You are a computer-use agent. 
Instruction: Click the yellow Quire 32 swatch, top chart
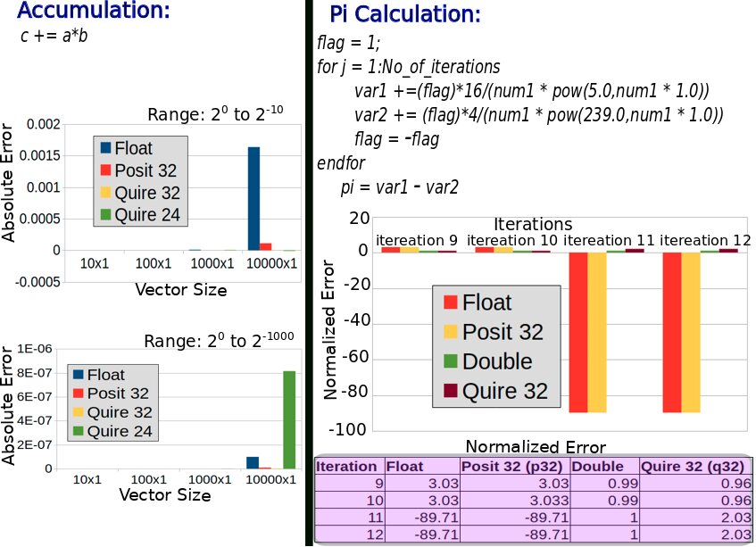point(105,192)
